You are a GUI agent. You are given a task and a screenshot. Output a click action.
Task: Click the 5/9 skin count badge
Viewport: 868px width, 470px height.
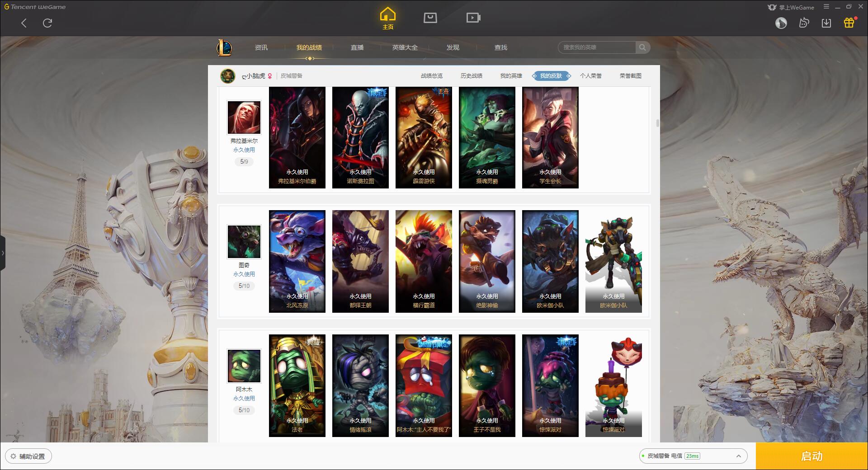[x=244, y=161]
